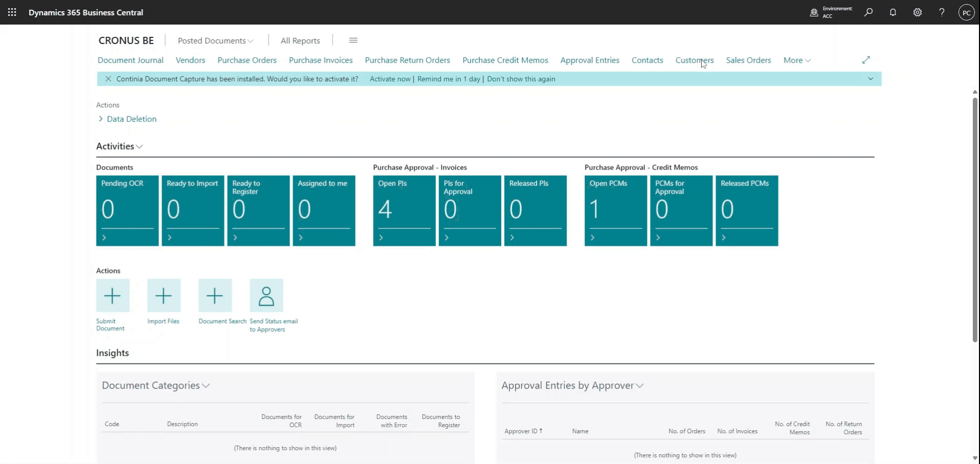Image resolution: width=980 pixels, height=464 pixels.
Task: Go to Customers
Action: pyautogui.click(x=695, y=60)
